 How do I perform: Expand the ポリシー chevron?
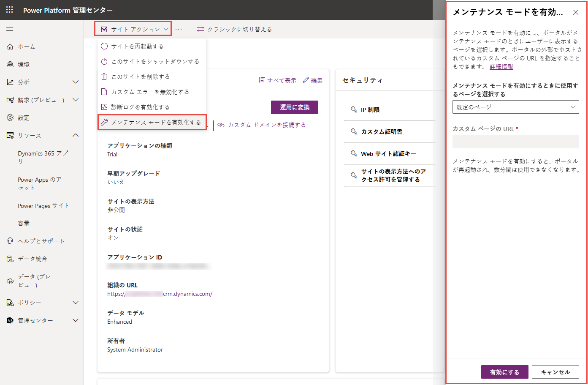point(76,303)
